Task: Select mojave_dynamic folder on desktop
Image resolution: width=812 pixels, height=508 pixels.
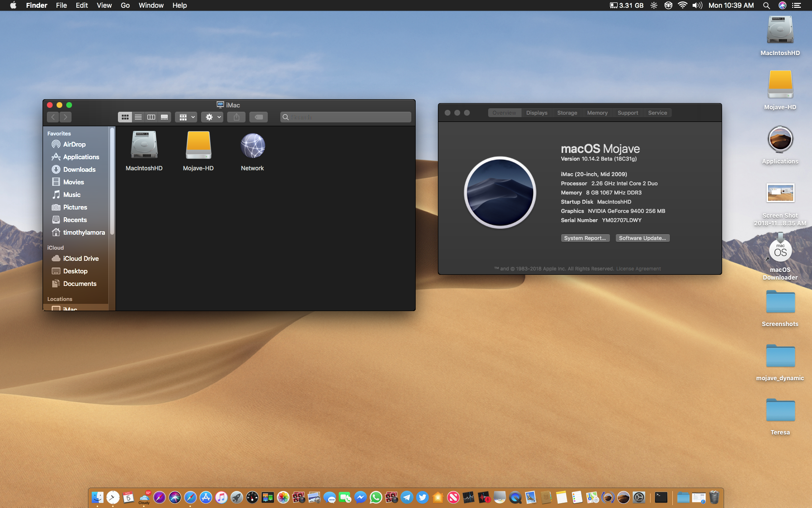Action: coord(780,362)
